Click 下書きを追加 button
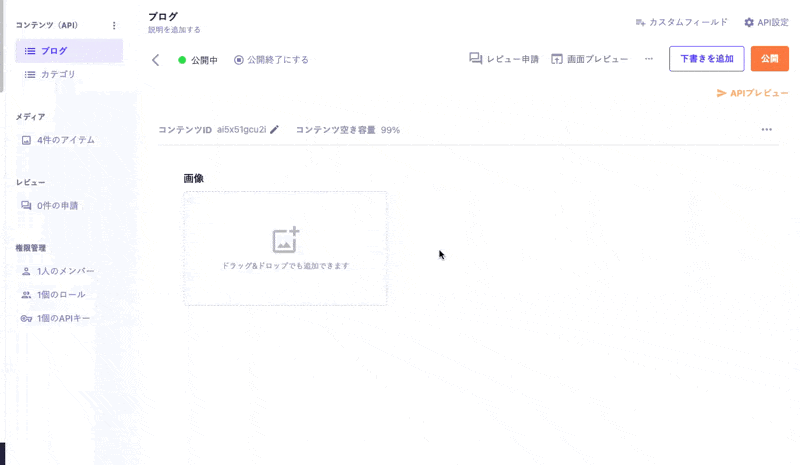The height and width of the screenshot is (465, 800). tap(707, 59)
